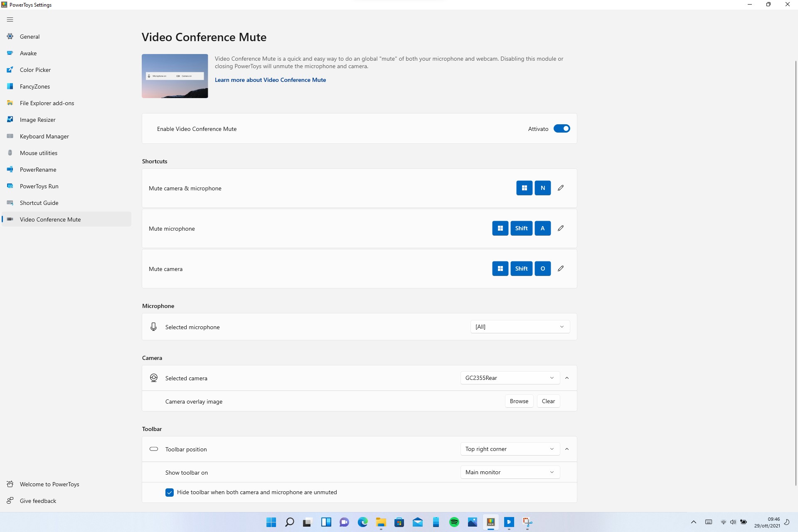Open the volume tray icon

coord(733,522)
